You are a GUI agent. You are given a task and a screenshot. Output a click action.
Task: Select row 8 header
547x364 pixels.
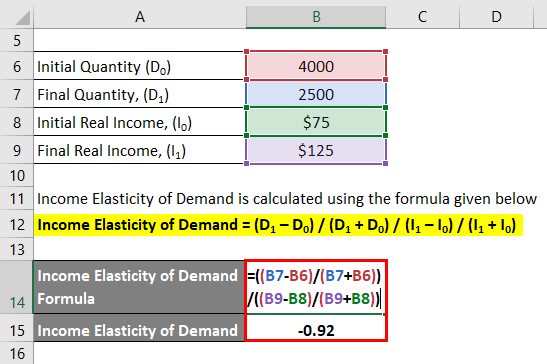pos(17,122)
